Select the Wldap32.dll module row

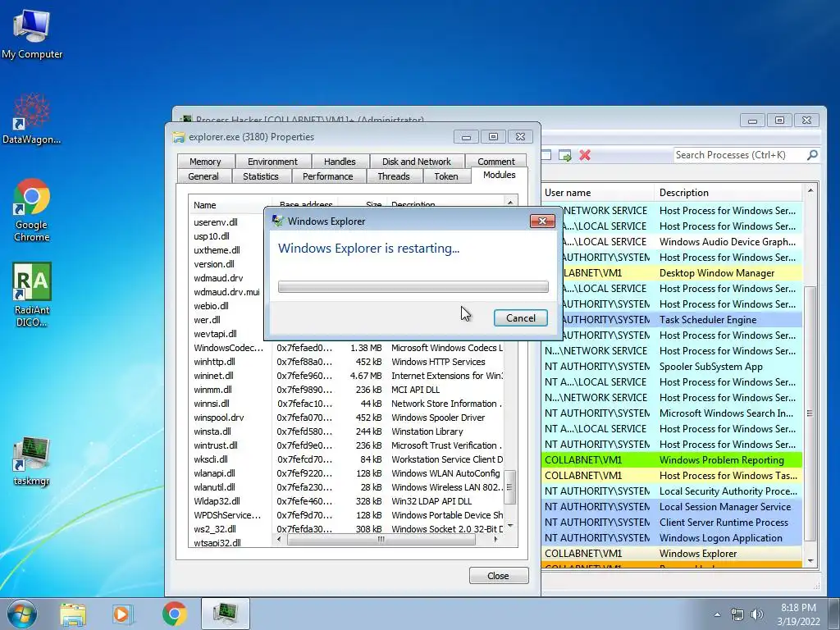pos(346,501)
